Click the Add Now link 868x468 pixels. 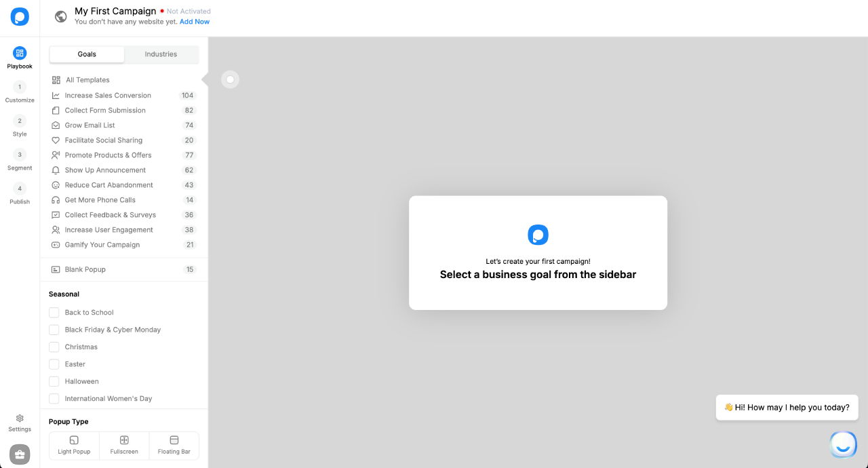click(x=195, y=22)
